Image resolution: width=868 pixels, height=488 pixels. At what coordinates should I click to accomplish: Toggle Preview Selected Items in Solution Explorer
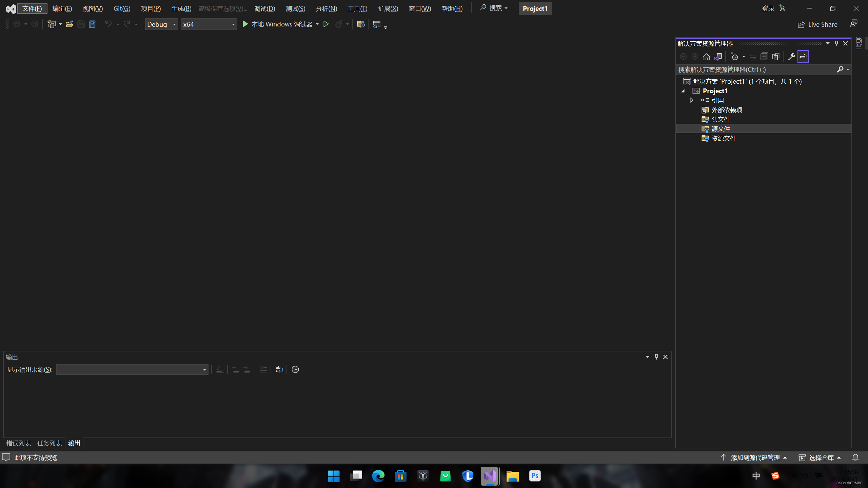tap(803, 57)
